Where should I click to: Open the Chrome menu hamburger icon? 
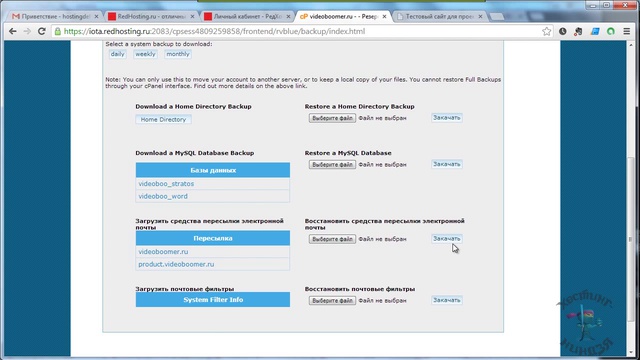627,31
